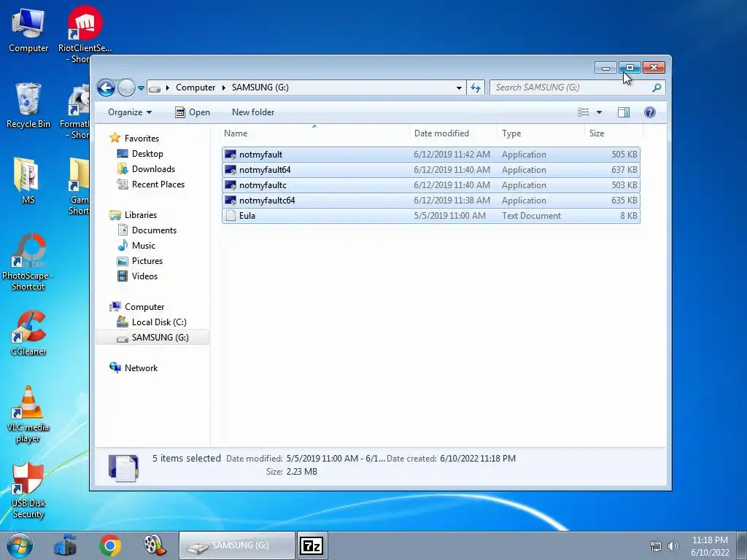The height and width of the screenshot is (560, 747).
Task: Select SAMSUNG (G:) in sidebar
Action: tap(152, 337)
